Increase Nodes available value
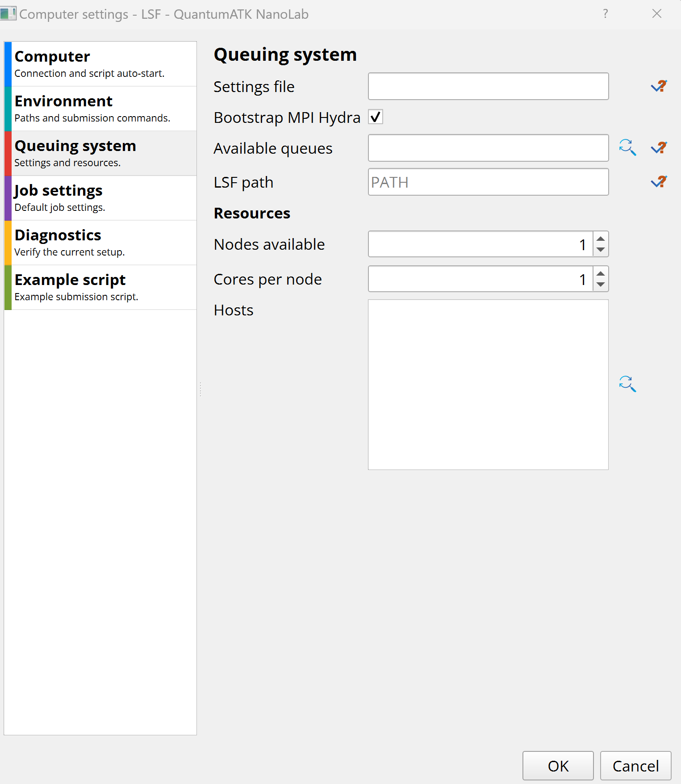 point(601,239)
